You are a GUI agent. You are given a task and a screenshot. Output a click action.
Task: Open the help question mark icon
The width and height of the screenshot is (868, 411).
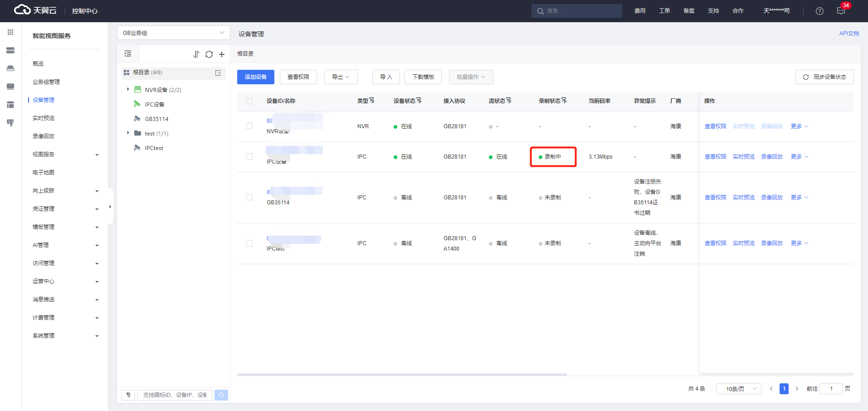[819, 11]
